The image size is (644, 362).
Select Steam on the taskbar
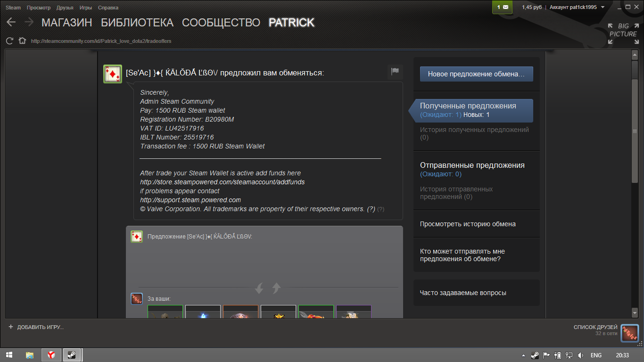point(72,355)
